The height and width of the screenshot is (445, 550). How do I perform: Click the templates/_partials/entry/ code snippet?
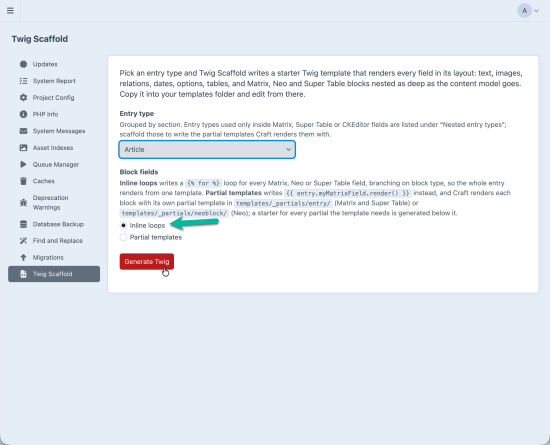point(283,203)
